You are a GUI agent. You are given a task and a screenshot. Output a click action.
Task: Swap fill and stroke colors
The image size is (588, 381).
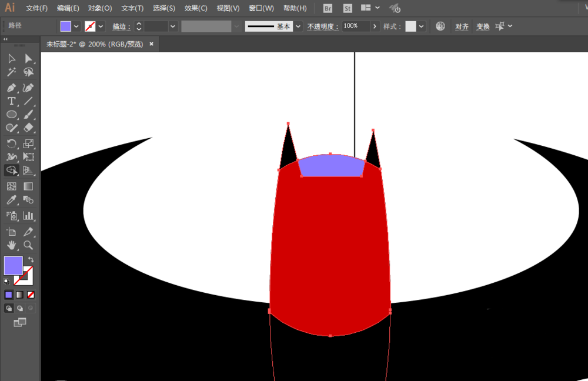[31, 259]
